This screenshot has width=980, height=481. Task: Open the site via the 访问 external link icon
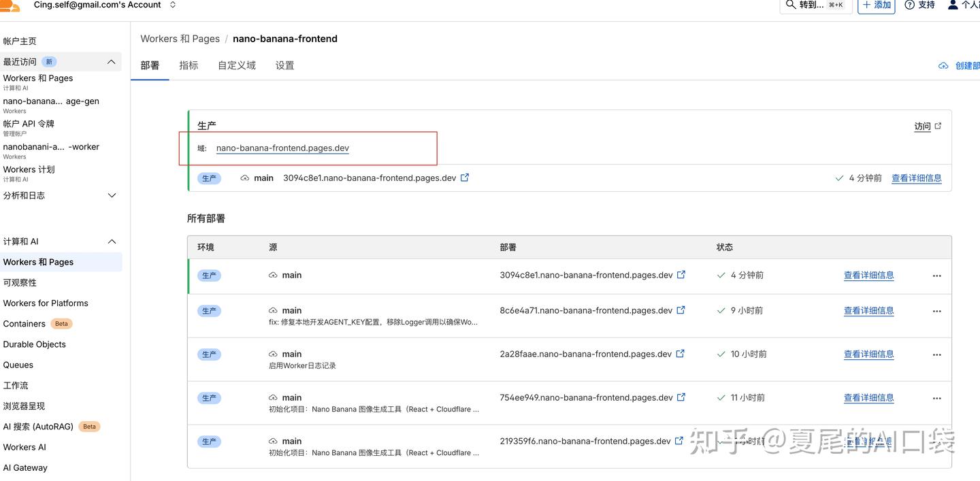pos(938,126)
